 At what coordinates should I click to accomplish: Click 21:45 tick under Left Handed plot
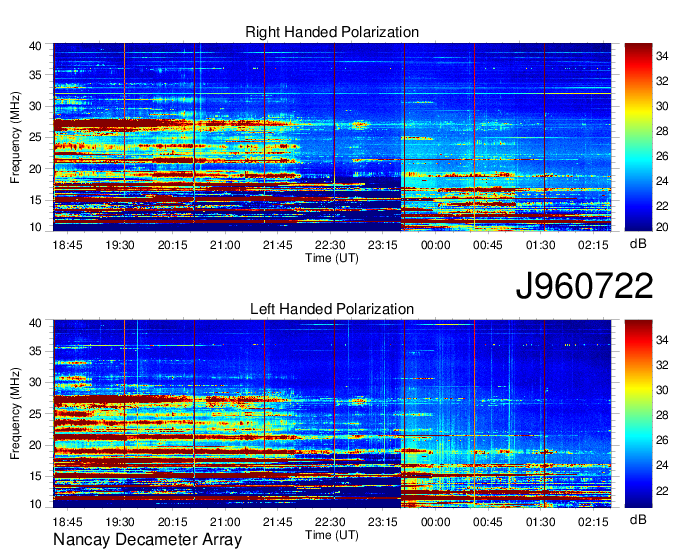point(278,522)
